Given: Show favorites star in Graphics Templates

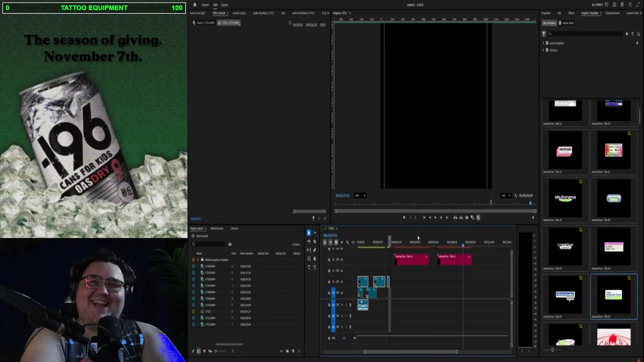Looking at the screenshot, I should 627,34.
